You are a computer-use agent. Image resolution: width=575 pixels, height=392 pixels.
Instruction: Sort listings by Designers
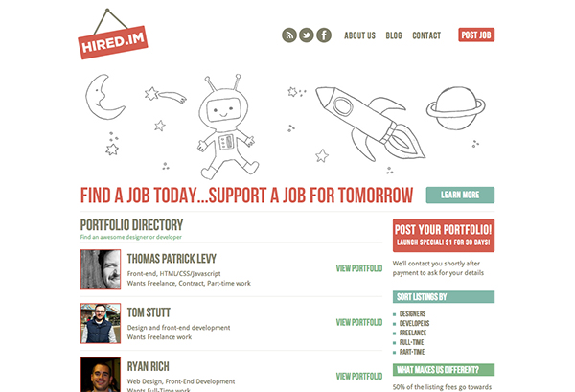point(412,314)
